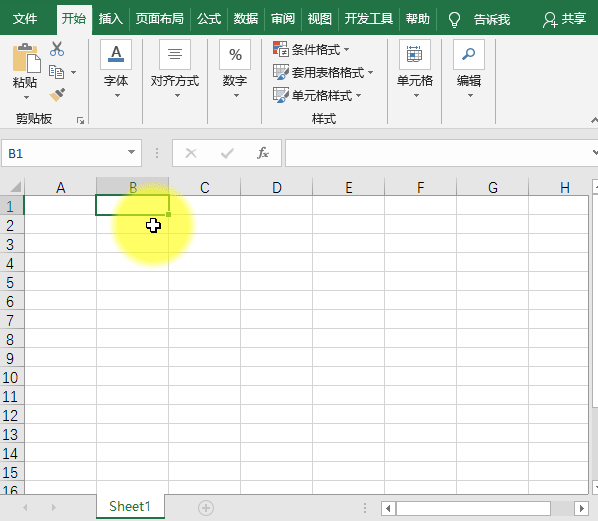Add a new sheet with plus icon
598x521 pixels.
(206, 508)
